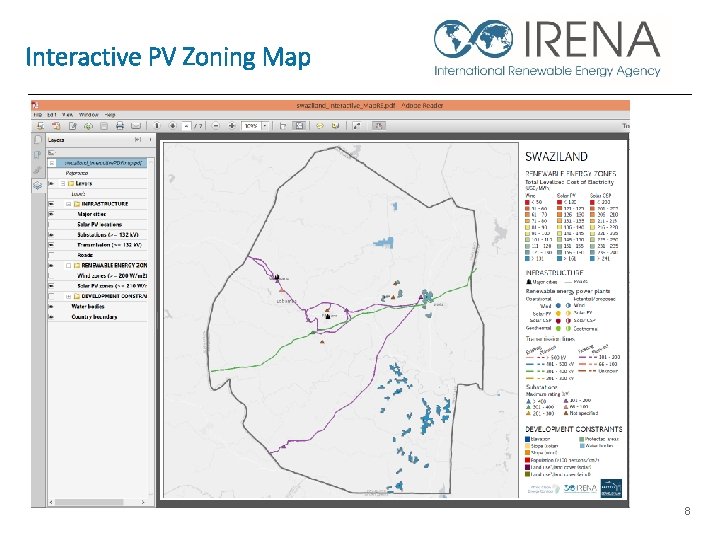This screenshot has width=720, height=540.
Task: Click the zoom out minus icon
Action: tap(216, 125)
